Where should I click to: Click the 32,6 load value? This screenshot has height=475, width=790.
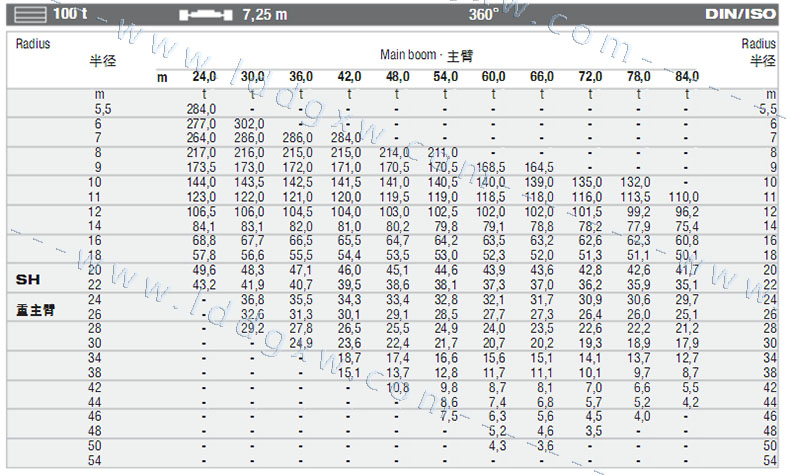[252, 315]
